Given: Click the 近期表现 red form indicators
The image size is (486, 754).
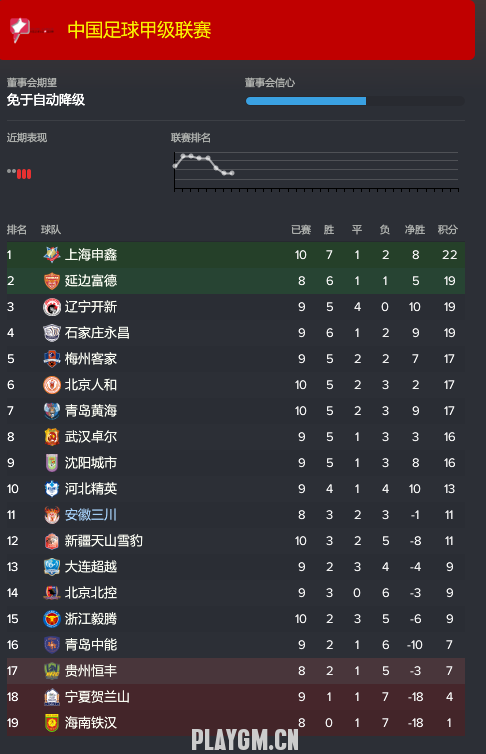Looking at the screenshot, I should click(24, 174).
